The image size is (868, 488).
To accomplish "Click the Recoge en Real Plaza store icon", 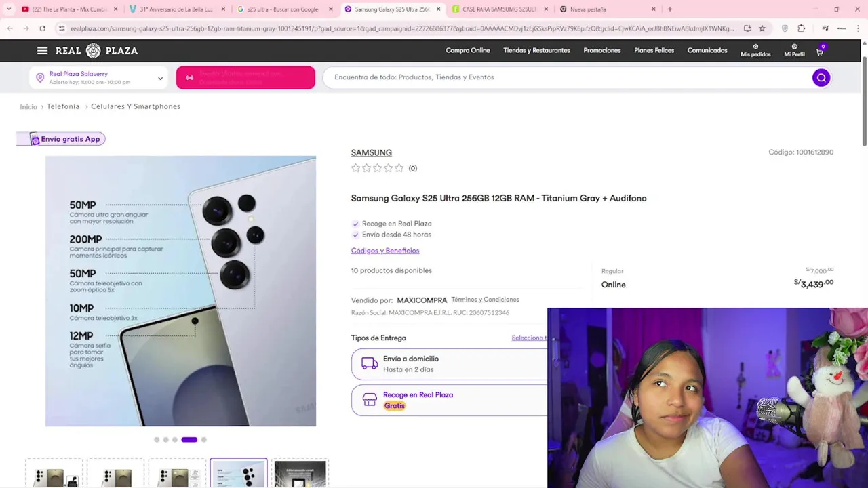I will click(x=370, y=400).
